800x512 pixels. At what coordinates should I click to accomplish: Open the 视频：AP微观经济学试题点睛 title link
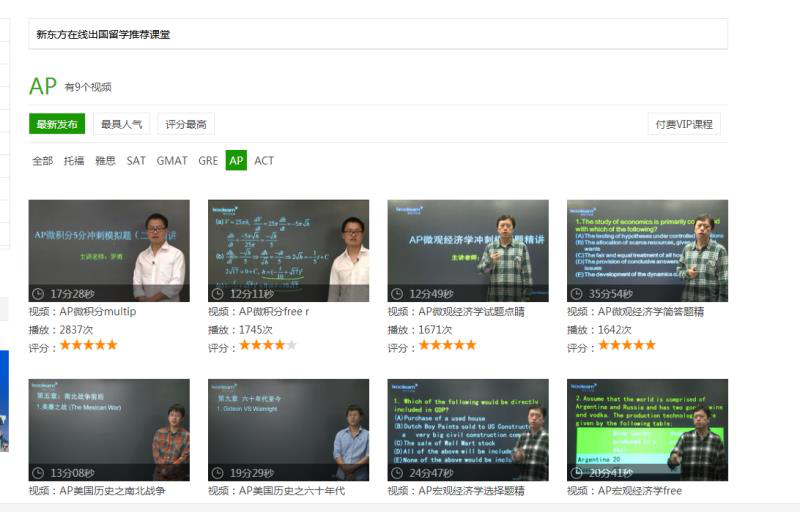pyautogui.click(x=456, y=312)
